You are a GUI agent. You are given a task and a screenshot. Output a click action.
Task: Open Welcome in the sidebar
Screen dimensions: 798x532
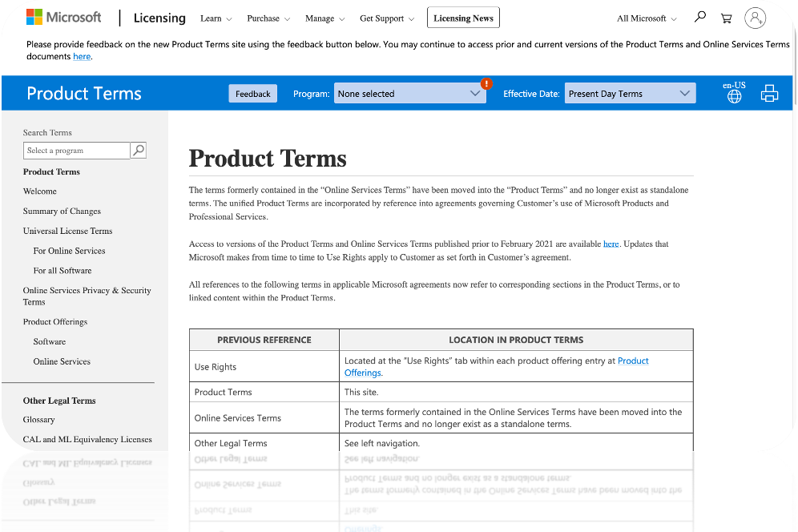[x=40, y=191]
